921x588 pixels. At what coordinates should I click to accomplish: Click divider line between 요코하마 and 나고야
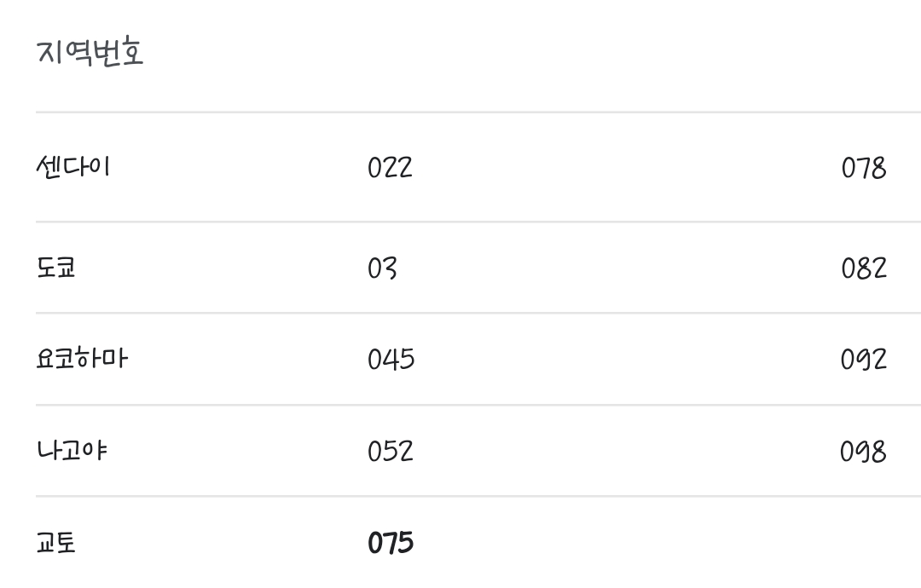[478, 405]
